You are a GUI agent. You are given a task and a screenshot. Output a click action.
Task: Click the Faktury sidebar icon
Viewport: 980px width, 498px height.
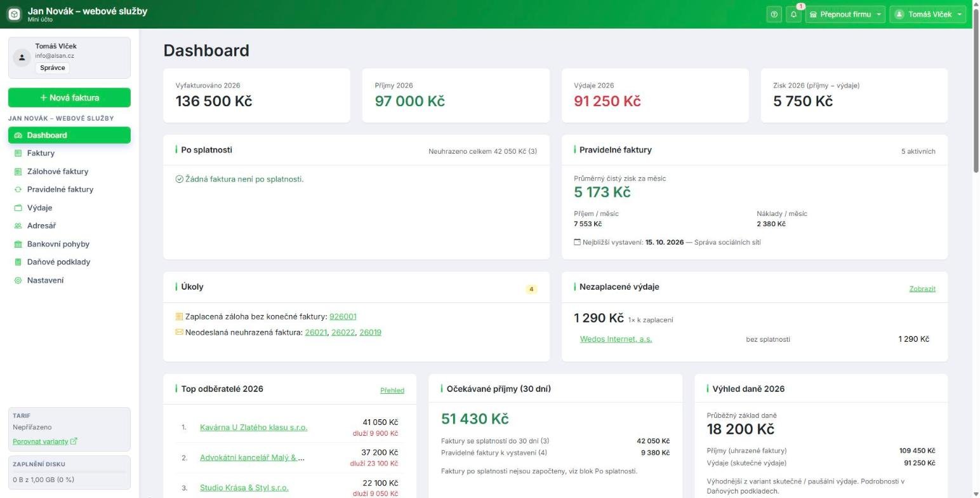click(18, 153)
